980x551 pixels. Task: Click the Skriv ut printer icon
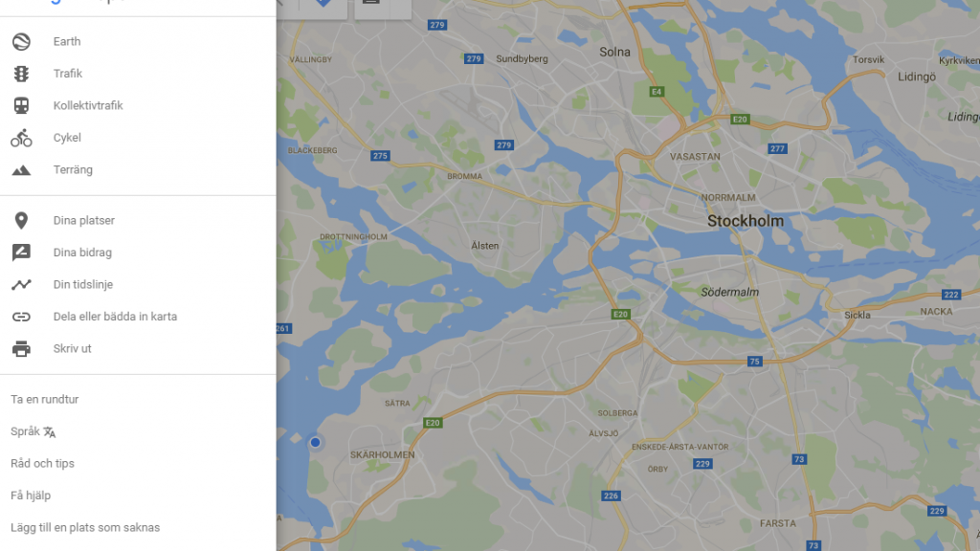click(21, 348)
